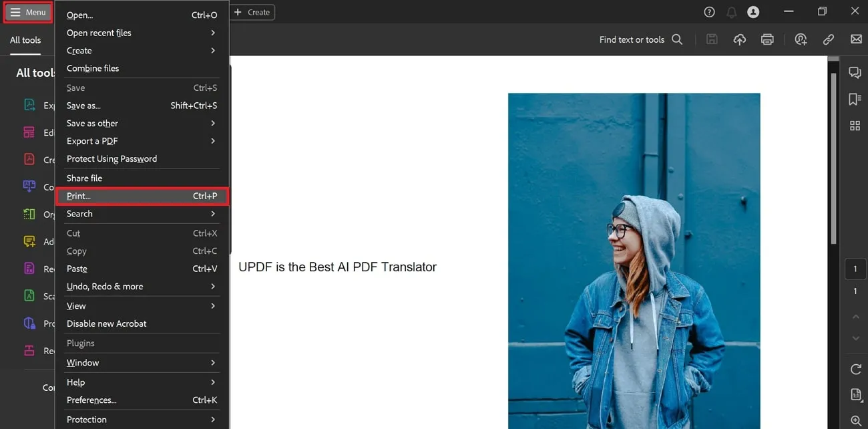Open the Comments panel
The height and width of the screenshot is (429, 868).
coord(855,72)
